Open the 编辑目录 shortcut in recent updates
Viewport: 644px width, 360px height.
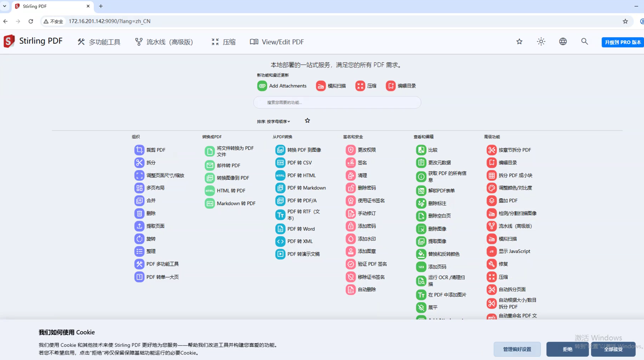tap(401, 86)
